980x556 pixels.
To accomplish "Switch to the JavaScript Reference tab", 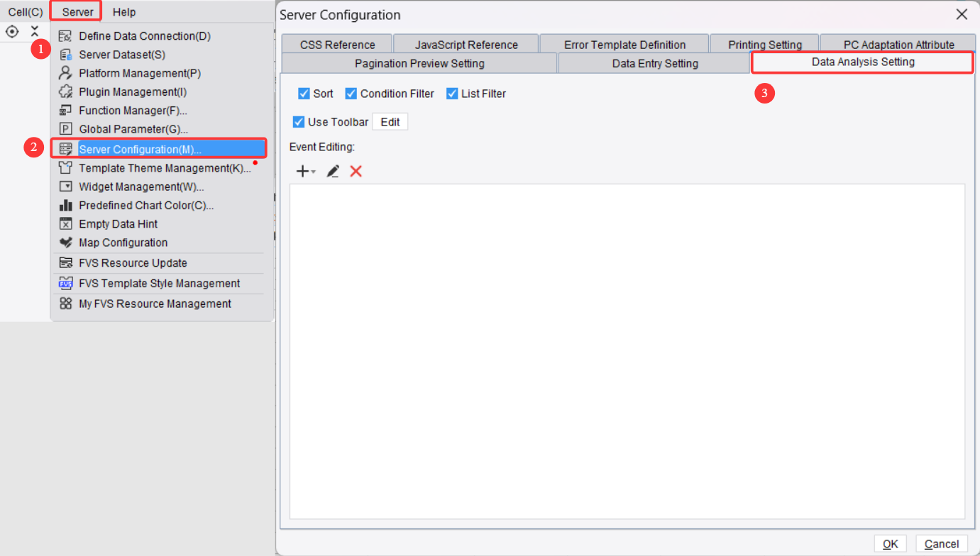I will (x=466, y=45).
